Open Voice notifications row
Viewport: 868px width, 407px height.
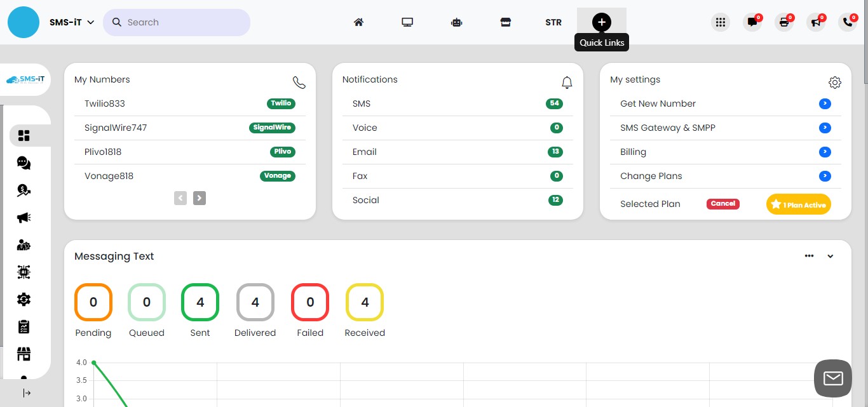[458, 128]
